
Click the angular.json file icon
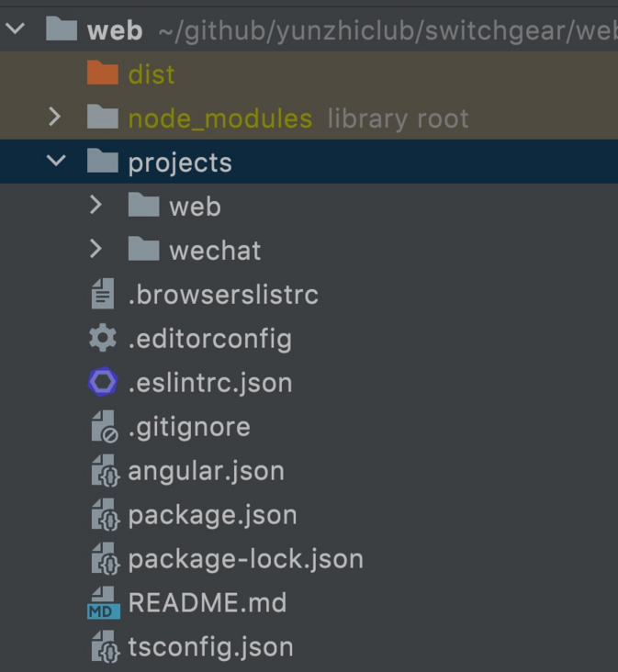[x=103, y=471]
